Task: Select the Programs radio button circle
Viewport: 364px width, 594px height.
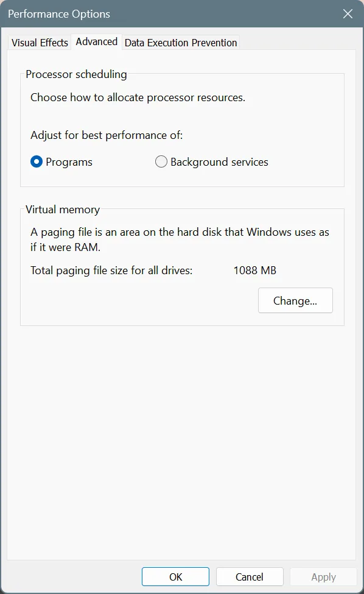Action: (37, 162)
